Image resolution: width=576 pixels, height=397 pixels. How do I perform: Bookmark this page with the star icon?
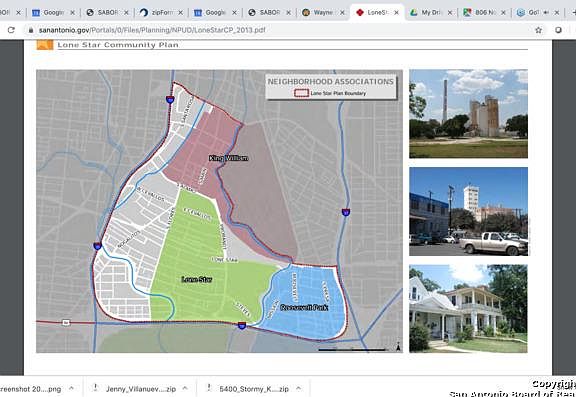[x=539, y=30]
